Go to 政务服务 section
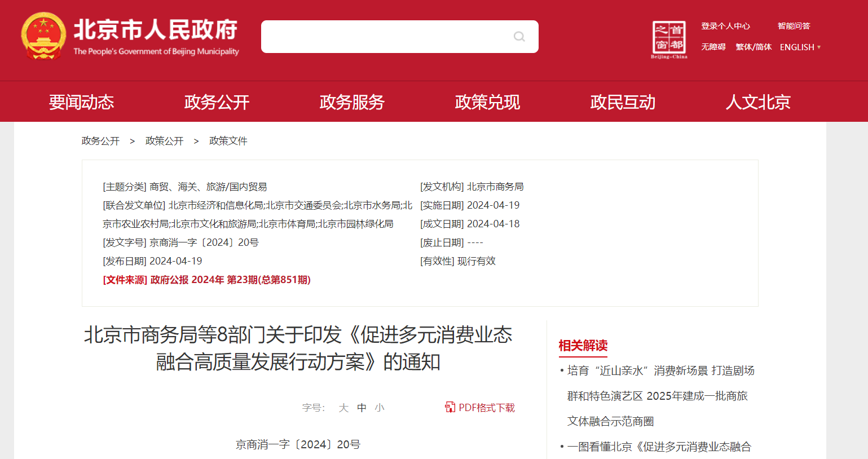868x459 pixels. pyautogui.click(x=352, y=102)
